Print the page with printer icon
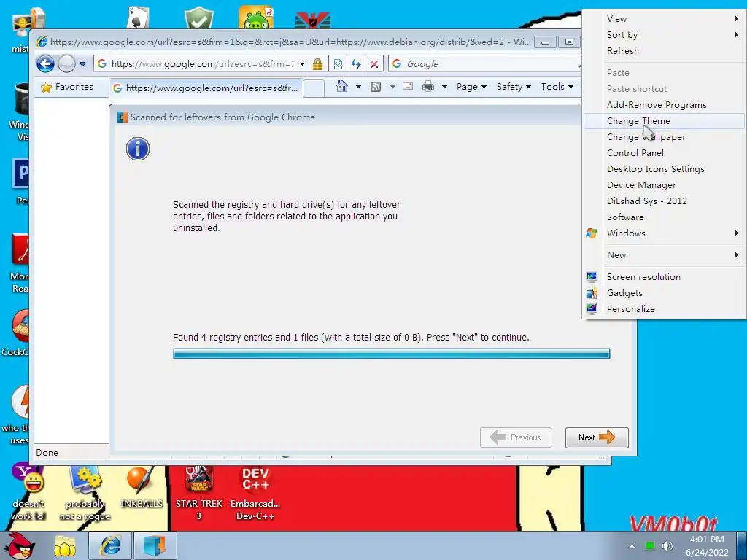 pos(428,86)
